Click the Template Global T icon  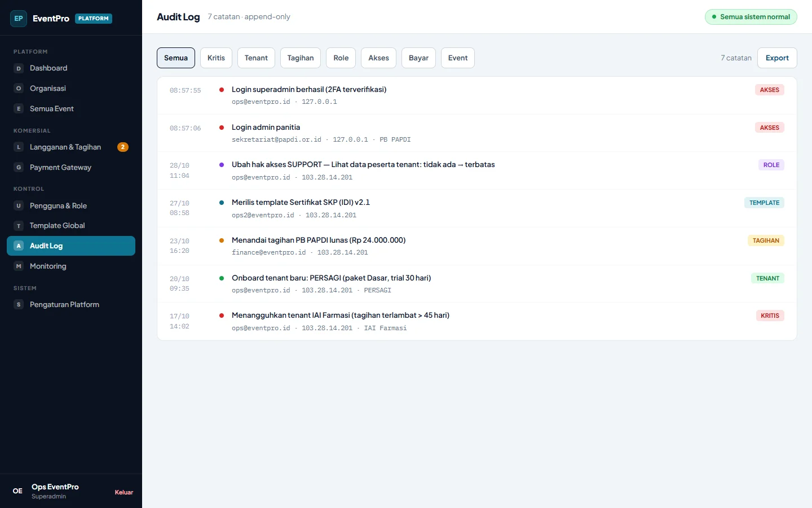tap(19, 226)
